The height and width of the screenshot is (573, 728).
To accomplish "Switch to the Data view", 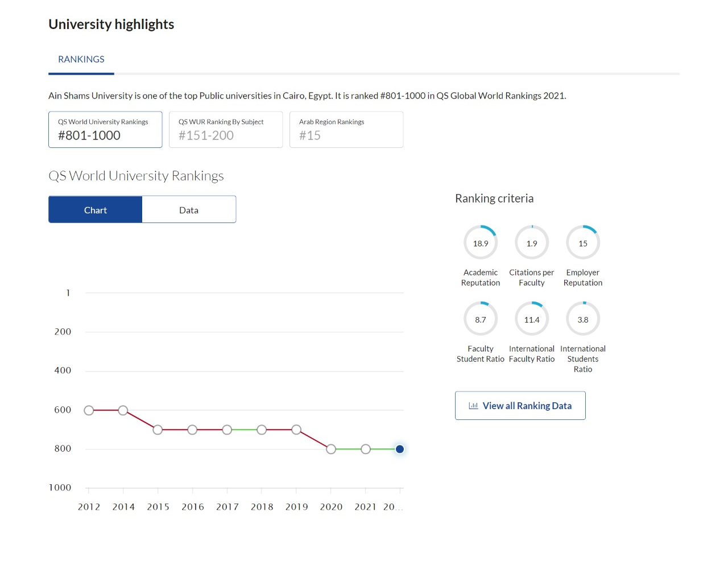I will 189,210.
